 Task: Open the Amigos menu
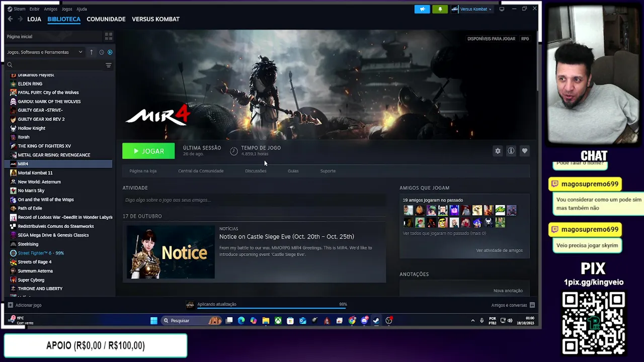click(x=50, y=9)
